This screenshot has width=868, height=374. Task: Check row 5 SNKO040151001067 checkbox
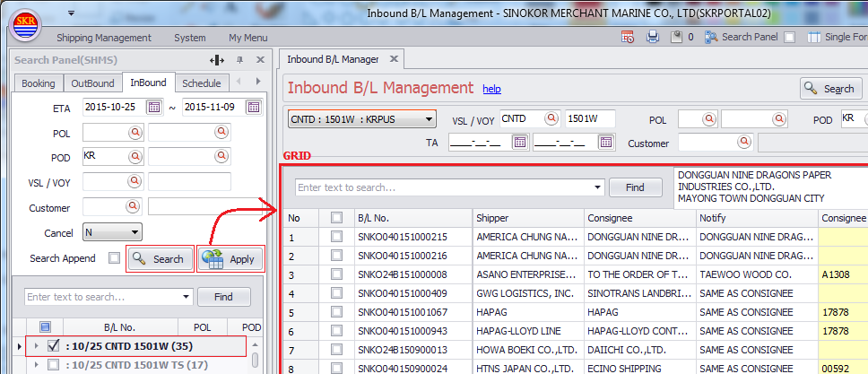pyautogui.click(x=336, y=312)
